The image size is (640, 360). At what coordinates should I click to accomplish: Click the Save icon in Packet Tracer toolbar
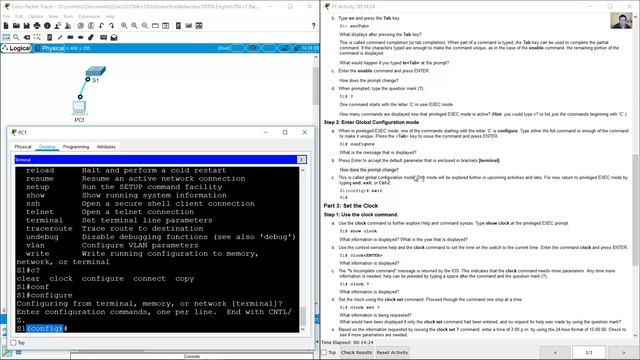(27, 26)
